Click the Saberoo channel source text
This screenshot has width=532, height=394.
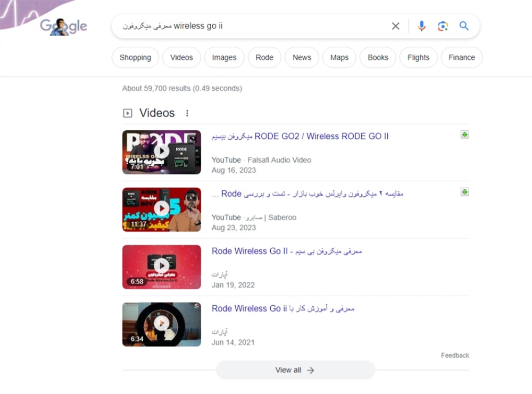click(272, 217)
